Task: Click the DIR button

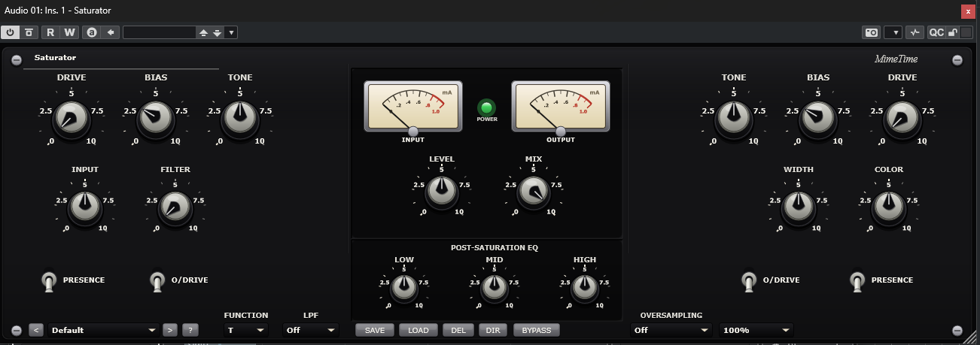Action: 493,330
